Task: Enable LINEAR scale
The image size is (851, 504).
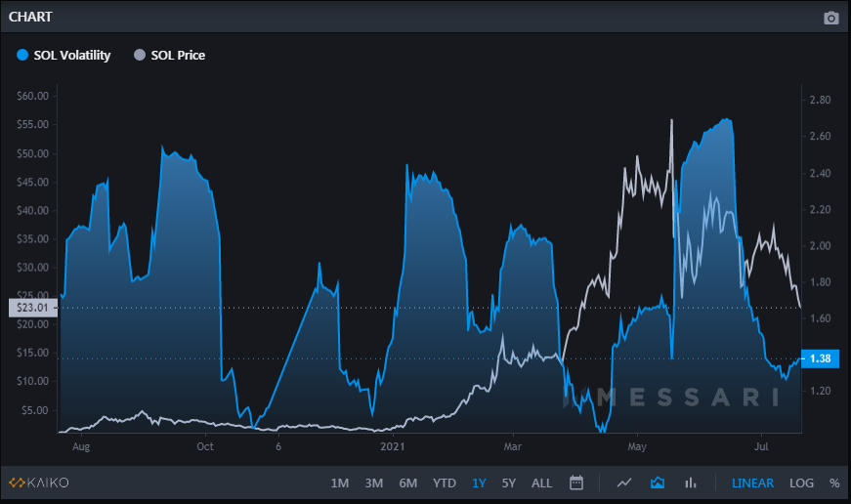Action: pyautogui.click(x=752, y=483)
